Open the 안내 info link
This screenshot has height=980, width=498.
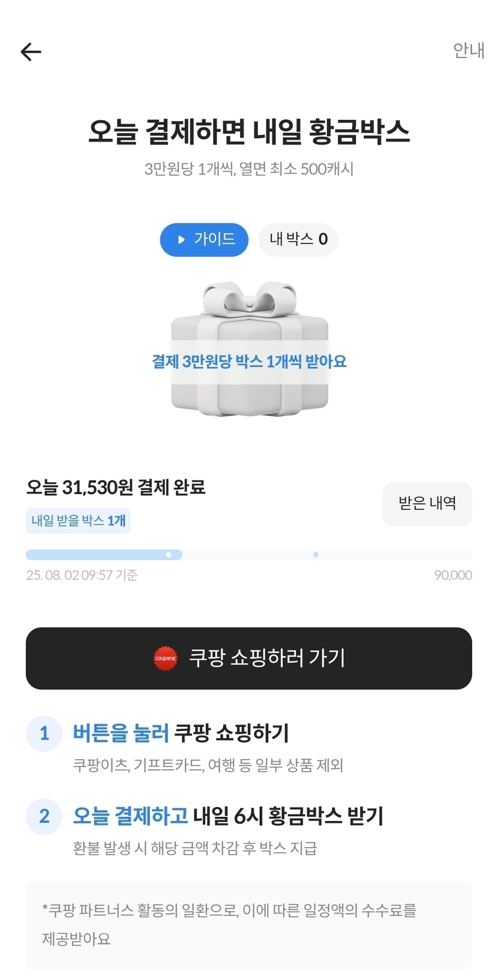coord(469,51)
